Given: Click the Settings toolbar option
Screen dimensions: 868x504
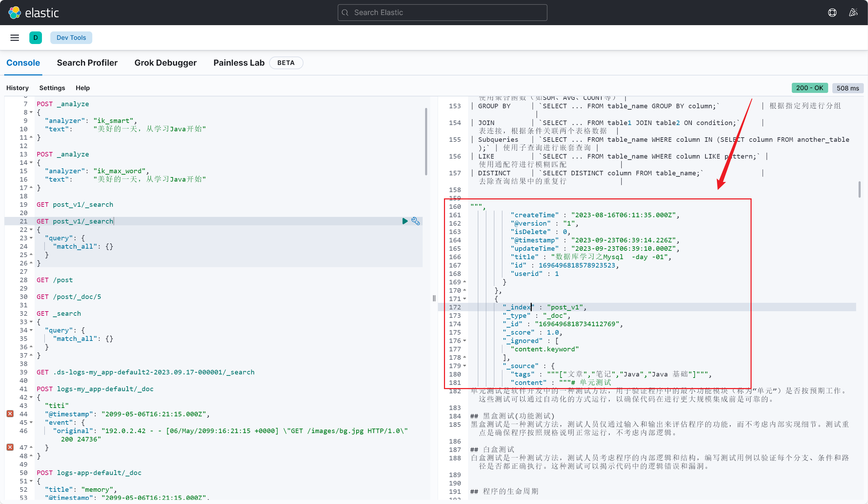Looking at the screenshot, I should [x=52, y=88].
